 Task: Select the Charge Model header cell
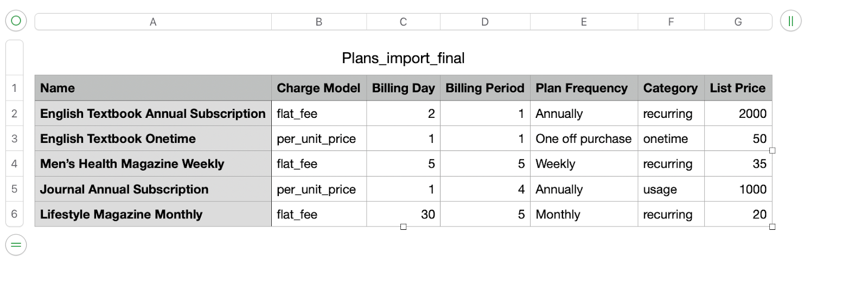(x=319, y=88)
